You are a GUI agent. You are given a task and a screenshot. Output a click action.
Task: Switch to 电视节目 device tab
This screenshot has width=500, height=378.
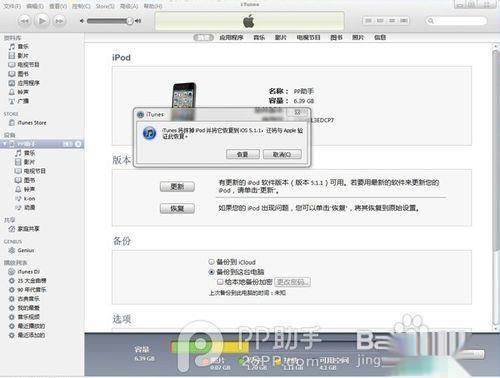pos(309,37)
